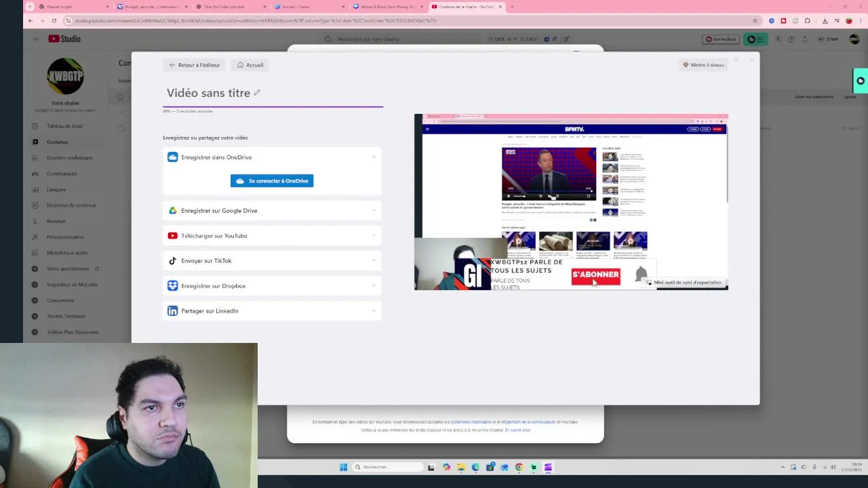Click the Dropbox icon
This screenshot has width=868, height=488.
point(172,286)
